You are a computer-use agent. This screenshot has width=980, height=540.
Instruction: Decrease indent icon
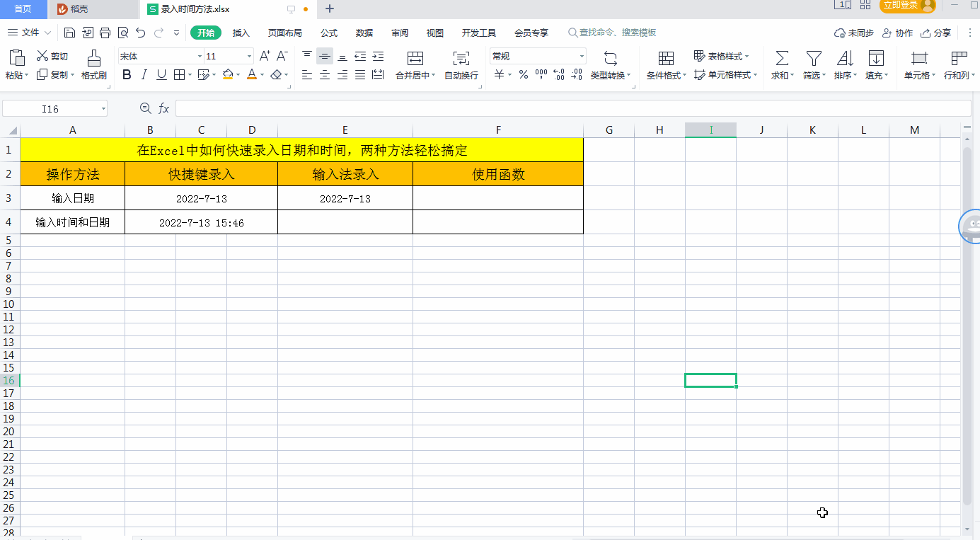[x=360, y=56]
